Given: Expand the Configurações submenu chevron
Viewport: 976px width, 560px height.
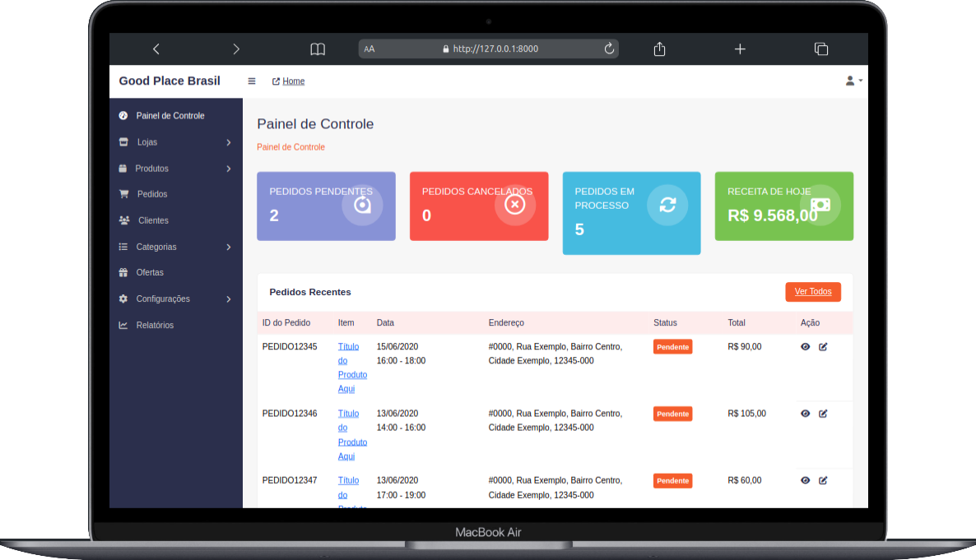Looking at the screenshot, I should pos(229,299).
